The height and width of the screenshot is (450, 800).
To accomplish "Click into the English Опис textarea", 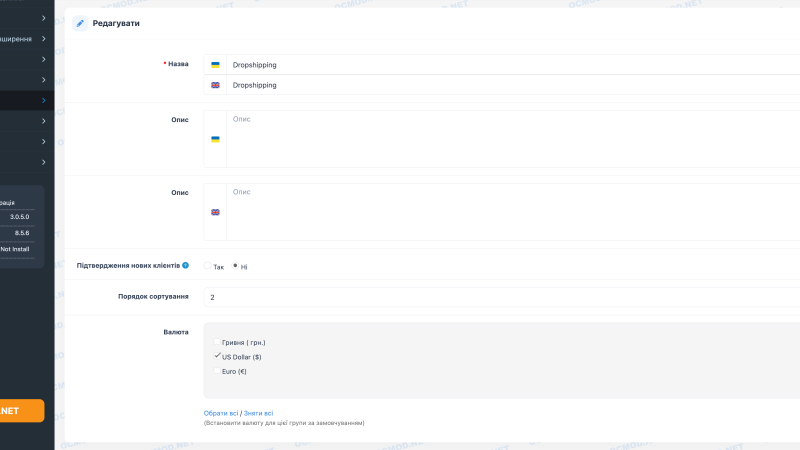I will click(513, 212).
